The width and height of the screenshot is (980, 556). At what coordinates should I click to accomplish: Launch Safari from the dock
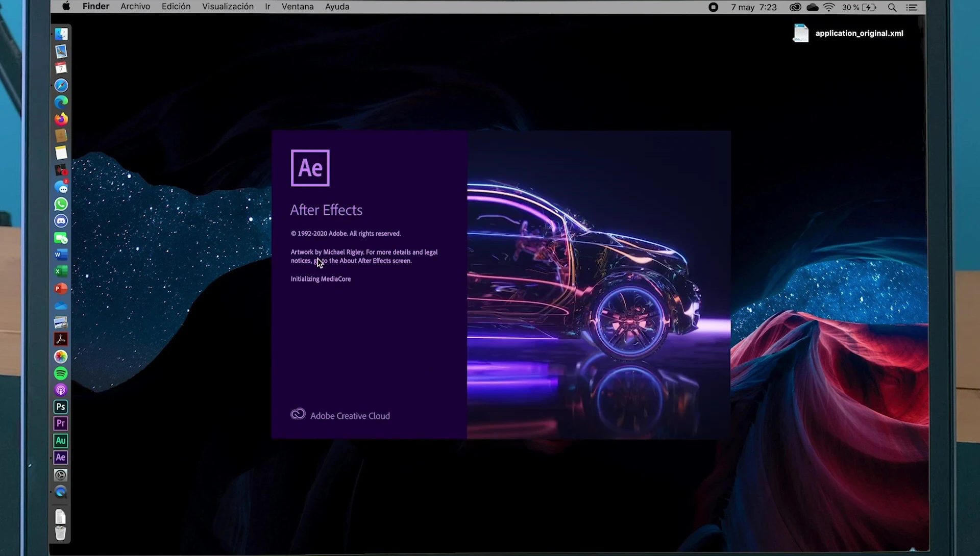coord(61,85)
